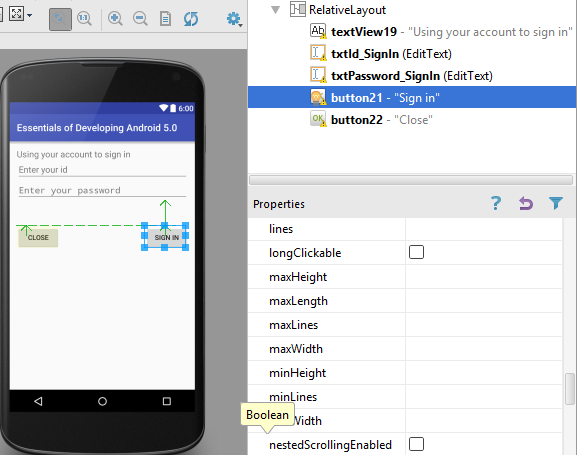Click the minHeight property value field
The height and width of the screenshot is (455, 577).
point(484,373)
